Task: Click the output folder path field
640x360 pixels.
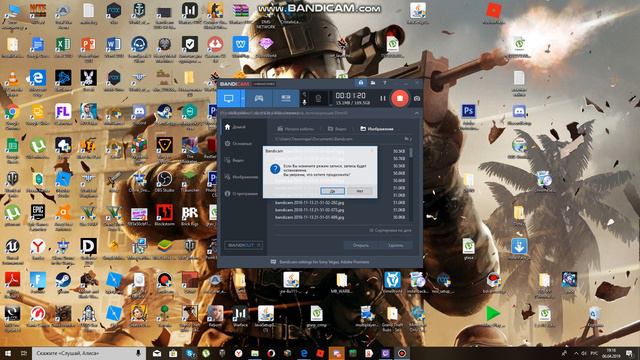Action: [338, 139]
